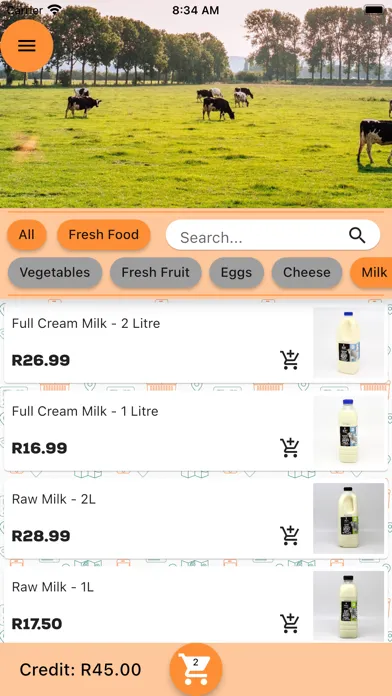Add Full Cream Milk 1 Litre to cart
The width and height of the screenshot is (392, 696).
[289, 448]
